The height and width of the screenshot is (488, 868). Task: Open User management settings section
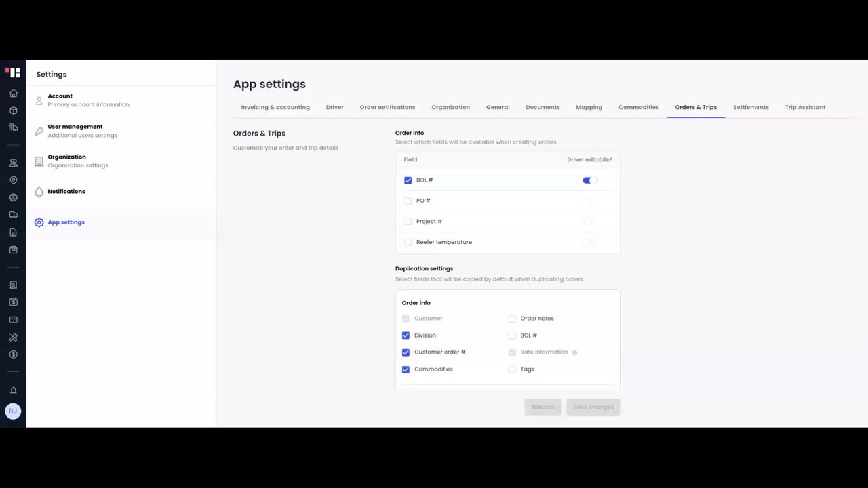[x=121, y=131]
